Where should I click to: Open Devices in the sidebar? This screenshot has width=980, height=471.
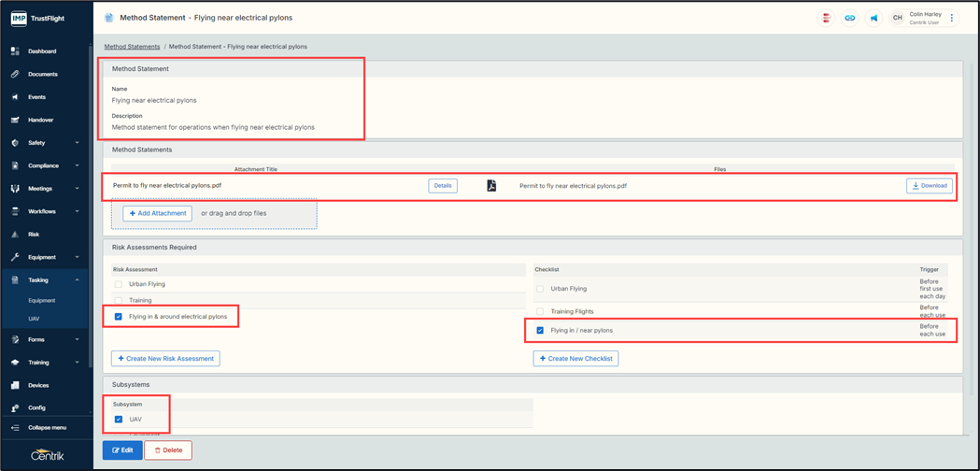point(38,385)
